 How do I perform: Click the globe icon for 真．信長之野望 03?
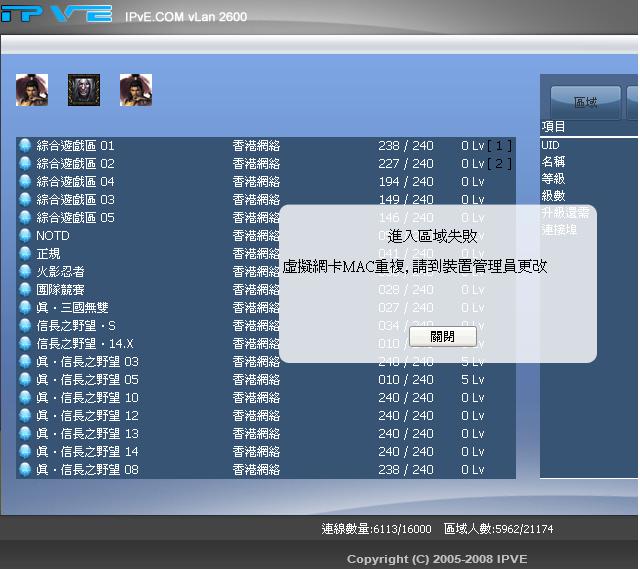coord(25,361)
